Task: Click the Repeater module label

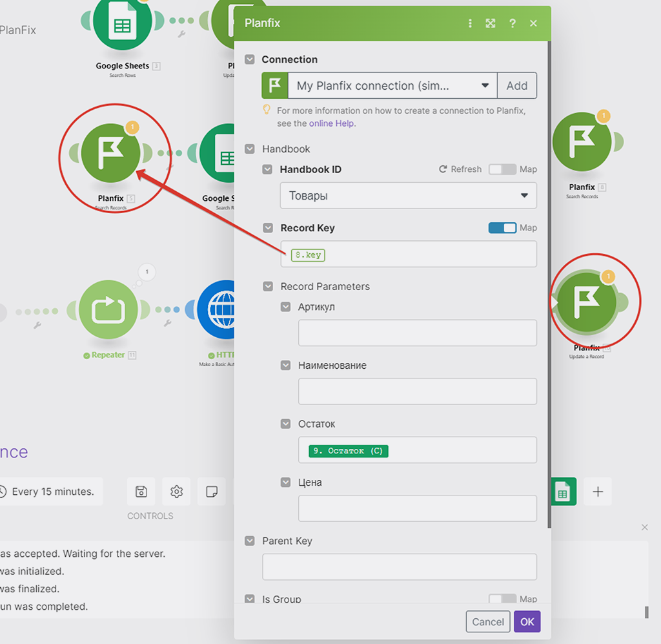Action: click(108, 355)
